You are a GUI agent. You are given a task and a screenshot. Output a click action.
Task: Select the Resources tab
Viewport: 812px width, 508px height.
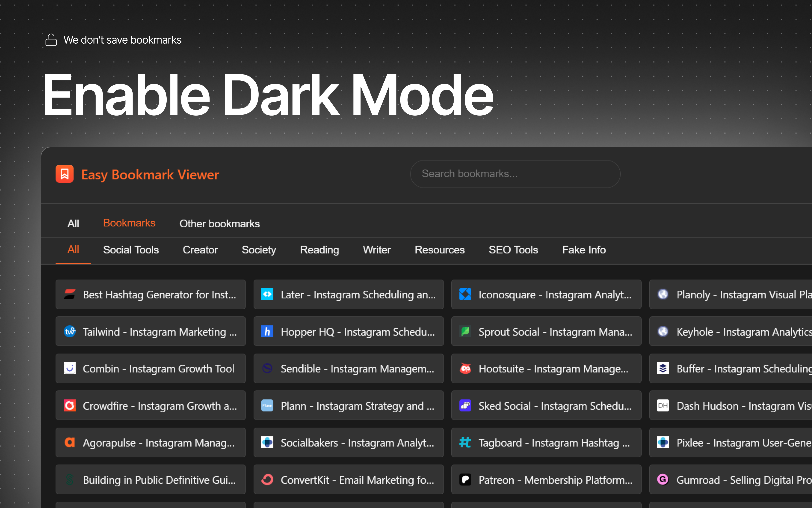pos(440,250)
